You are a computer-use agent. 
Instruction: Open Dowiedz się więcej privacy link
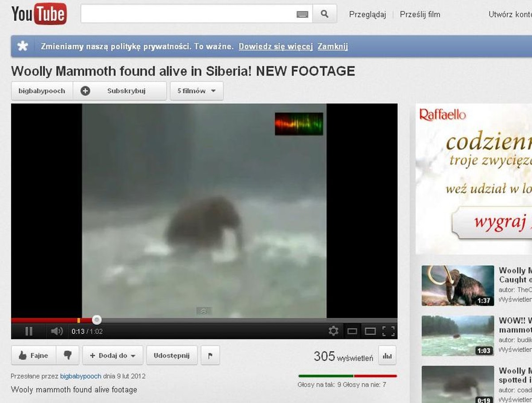(x=276, y=46)
